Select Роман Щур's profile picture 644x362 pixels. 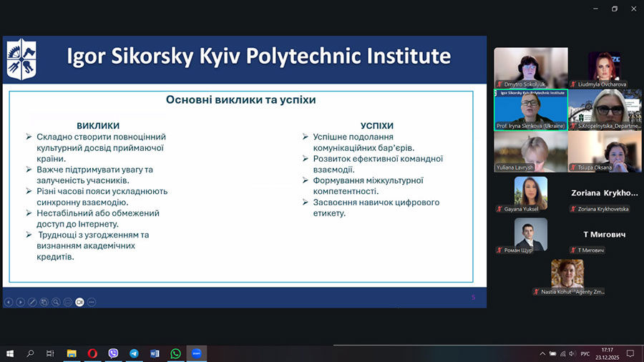click(531, 234)
